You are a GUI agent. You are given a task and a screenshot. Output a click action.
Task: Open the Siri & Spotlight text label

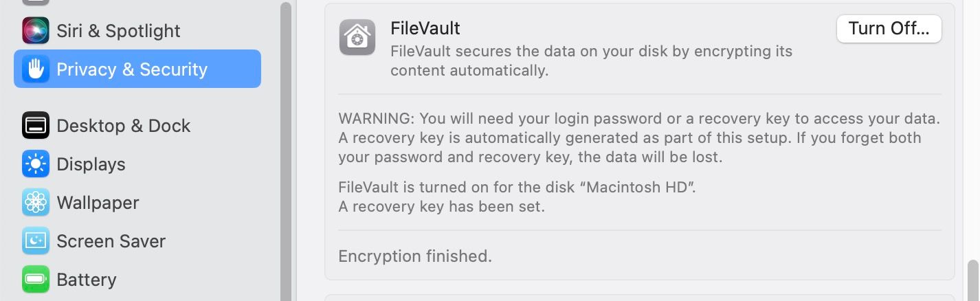click(x=118, y=31)
